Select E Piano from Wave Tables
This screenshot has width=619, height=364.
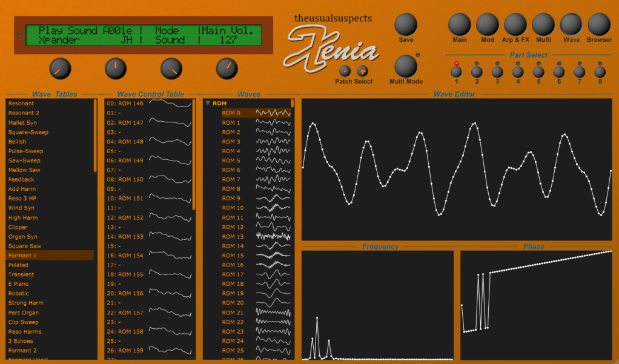click(18, 284)
